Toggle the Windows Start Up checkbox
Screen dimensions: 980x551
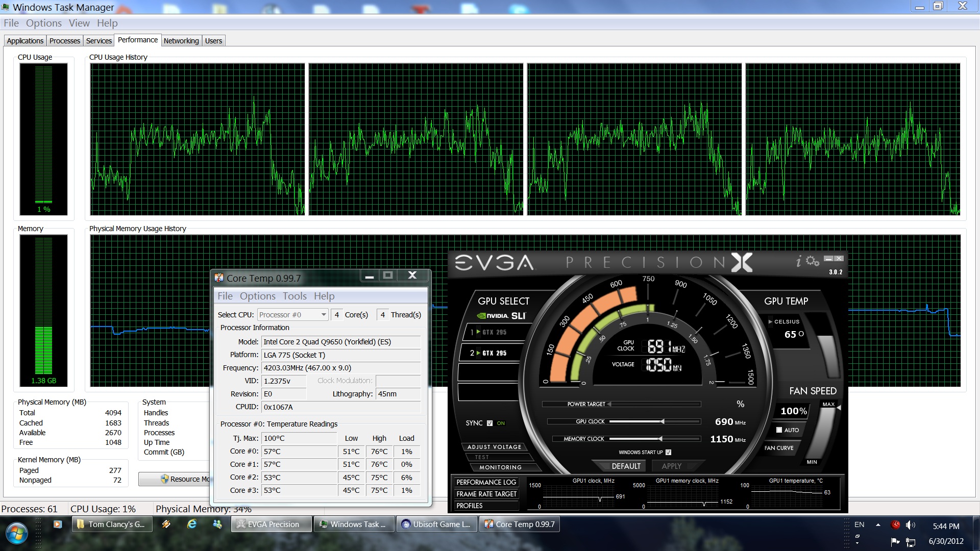click(x=669, y=452)
